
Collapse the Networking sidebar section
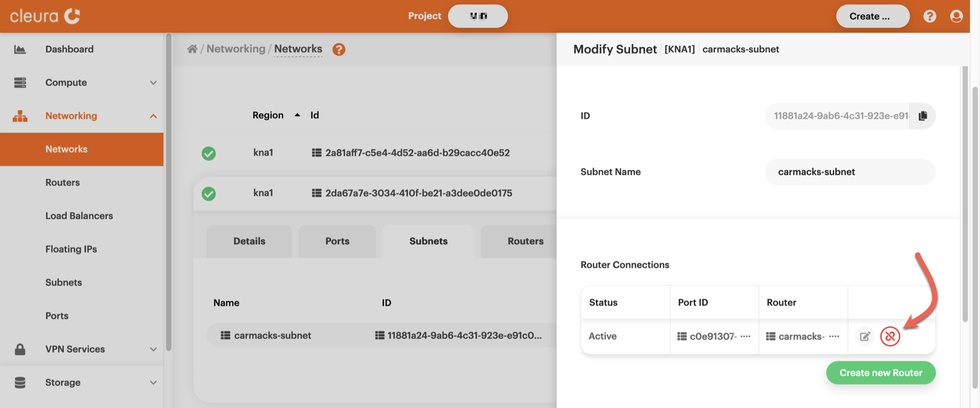[x=153, y=116]
